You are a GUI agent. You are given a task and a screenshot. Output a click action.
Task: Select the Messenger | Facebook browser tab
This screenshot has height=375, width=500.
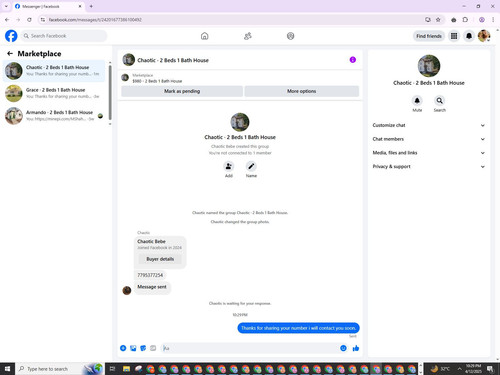point(48,6)
